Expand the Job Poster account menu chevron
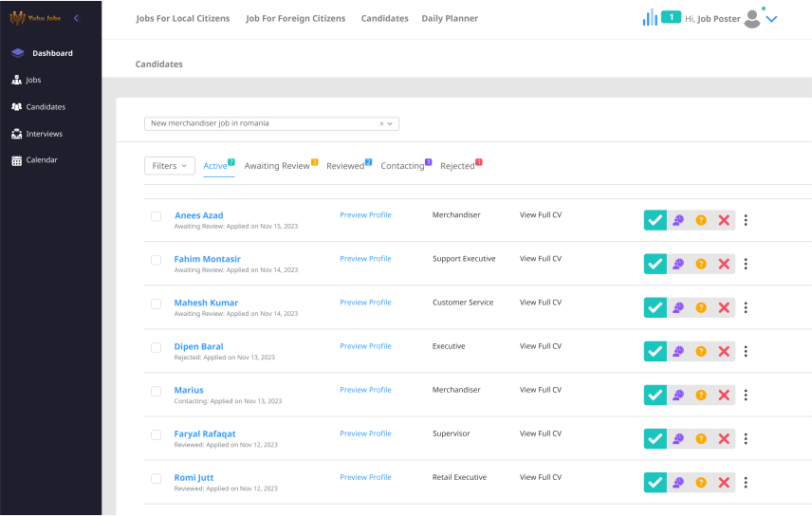Screen dimensions: 812x516 [x=771, y=19]
